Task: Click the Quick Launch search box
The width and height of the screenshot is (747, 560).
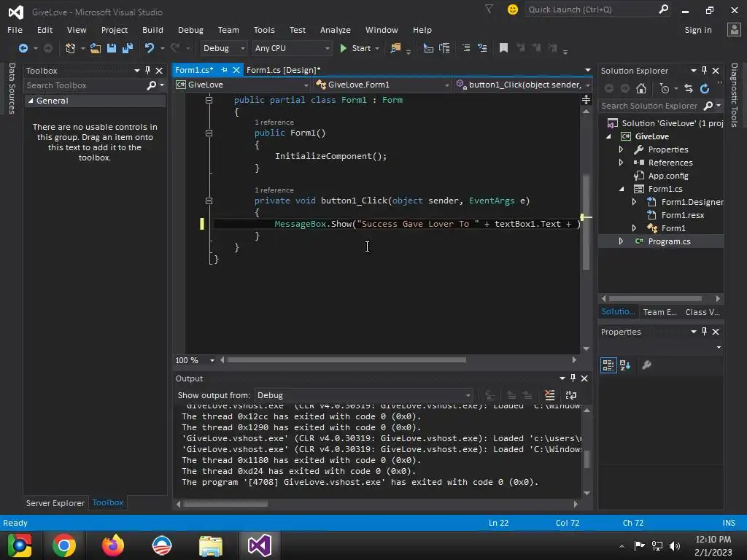Action: 598,9
